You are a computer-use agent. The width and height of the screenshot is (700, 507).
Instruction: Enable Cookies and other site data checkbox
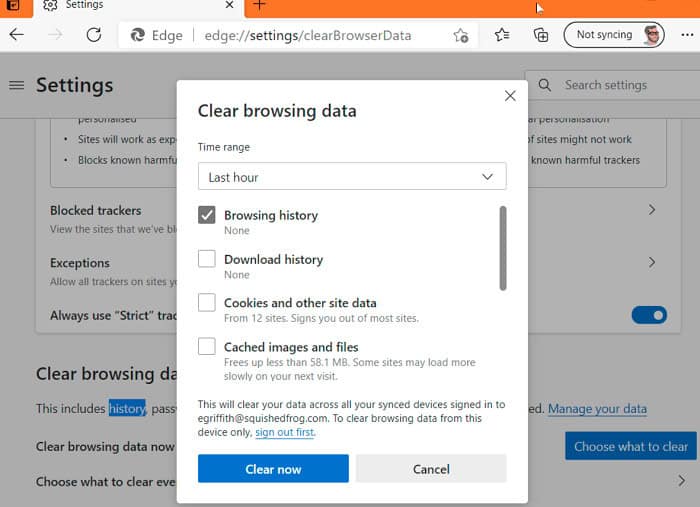pyautogui.click(x=207, y=302)
